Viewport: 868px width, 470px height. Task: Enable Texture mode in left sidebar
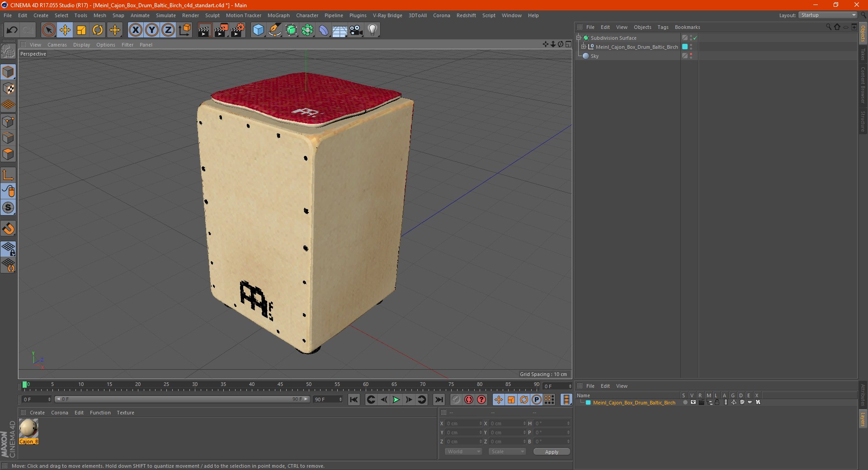tap(8, 89)
